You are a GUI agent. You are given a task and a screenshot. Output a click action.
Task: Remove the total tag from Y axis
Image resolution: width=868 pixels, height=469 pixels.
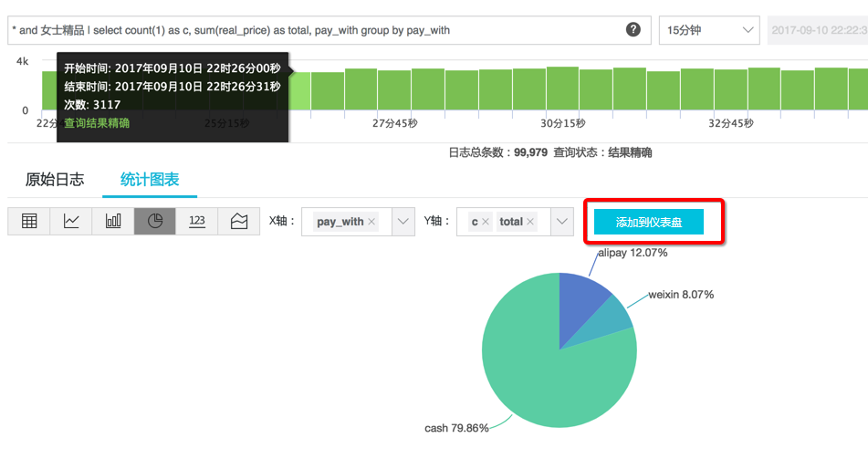(530, 222)
